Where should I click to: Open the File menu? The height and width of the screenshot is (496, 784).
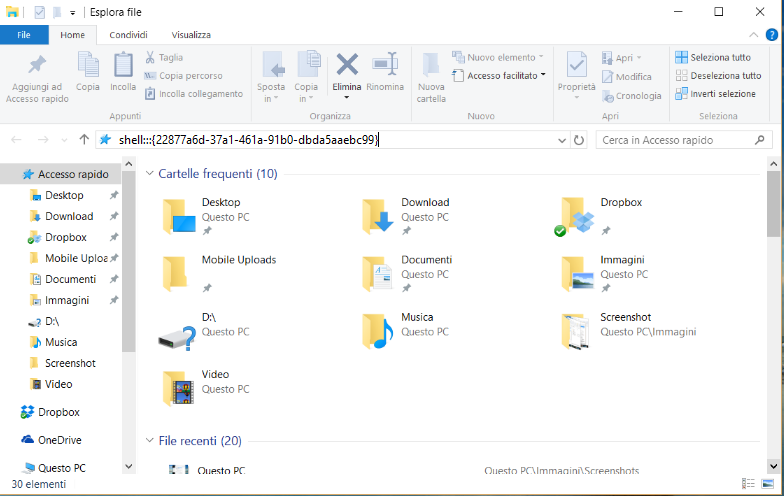tap(24, 34)
